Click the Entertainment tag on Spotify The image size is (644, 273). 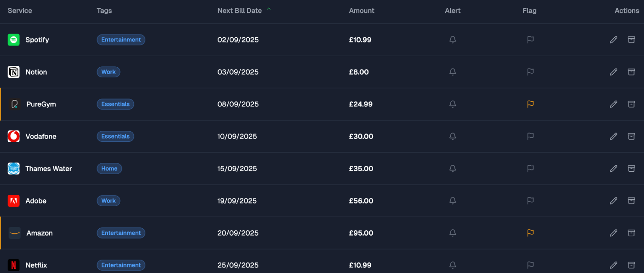pyautogui.click(x=121, y=40)
